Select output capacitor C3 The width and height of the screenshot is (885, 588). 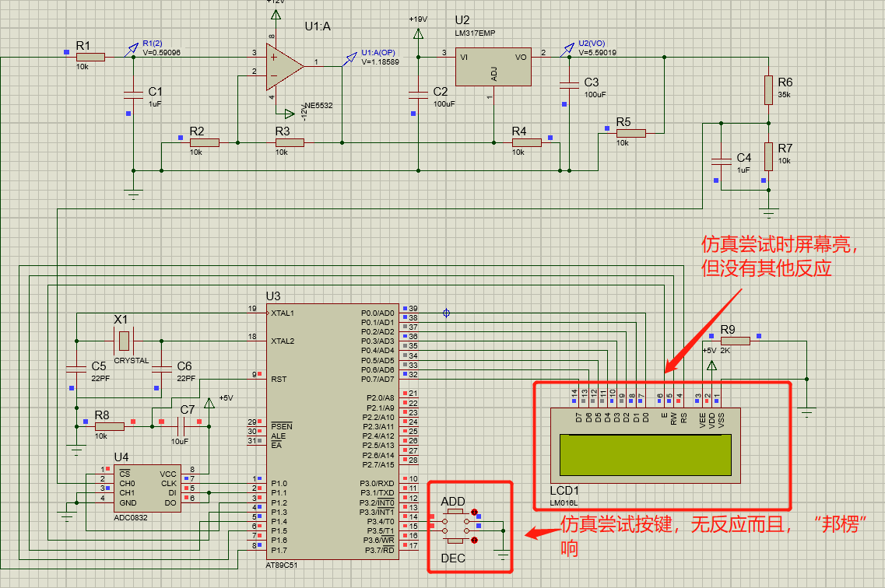pyautogui.click(x=569, y=85)
